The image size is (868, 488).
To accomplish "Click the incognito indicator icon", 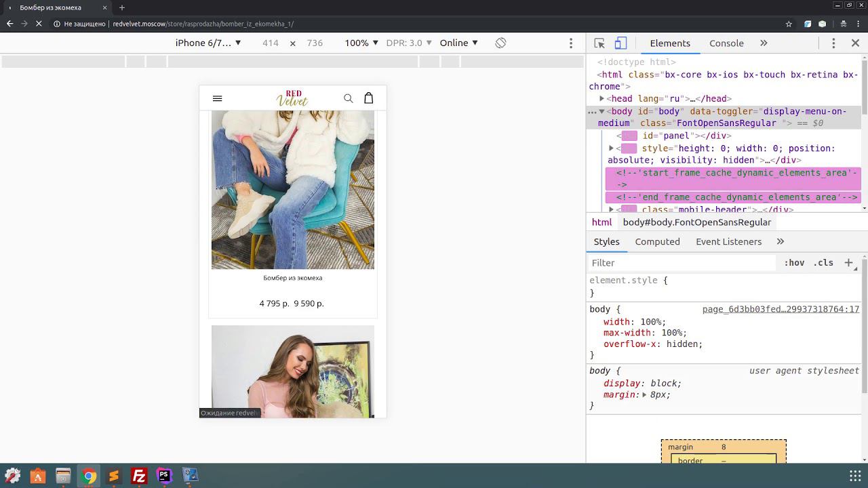I will coord(843,24).
